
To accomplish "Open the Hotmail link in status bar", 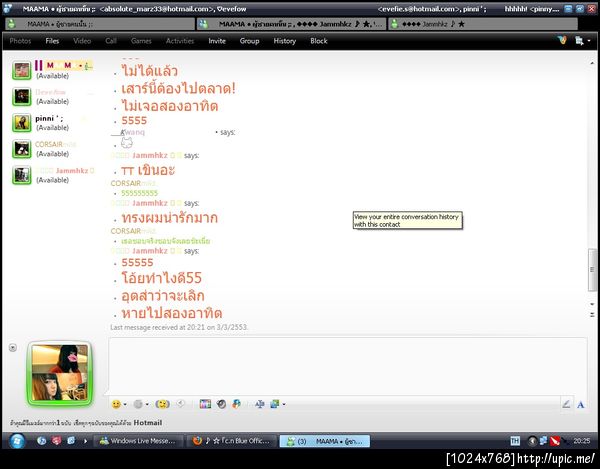I will click(x=148, y=423).
